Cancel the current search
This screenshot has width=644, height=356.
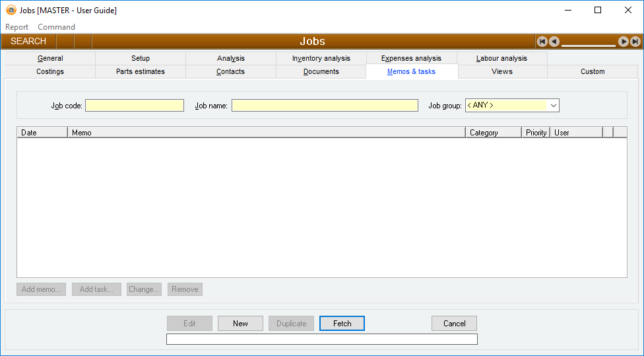coord(454,324)
